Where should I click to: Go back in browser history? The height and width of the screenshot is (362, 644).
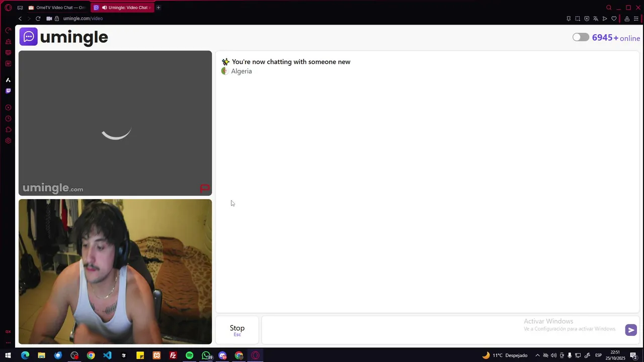coord(20,19)
